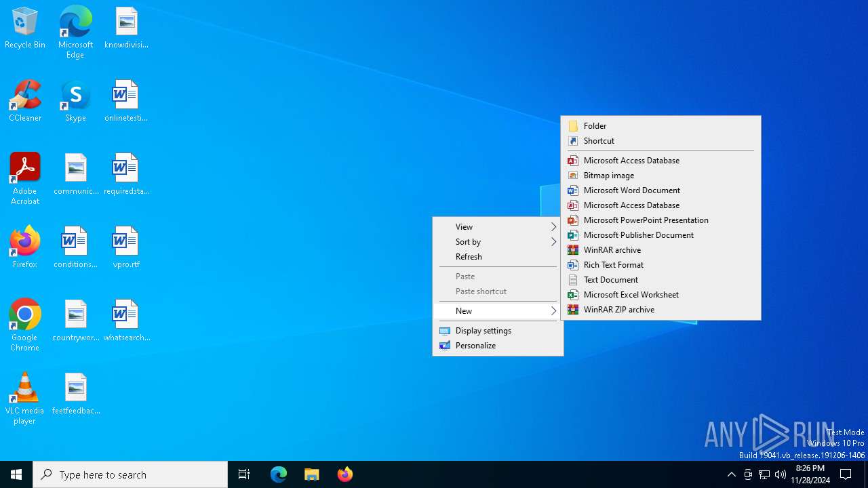
Task: Select the feetfeedbac... image file icon
Action: click(76, 394)
